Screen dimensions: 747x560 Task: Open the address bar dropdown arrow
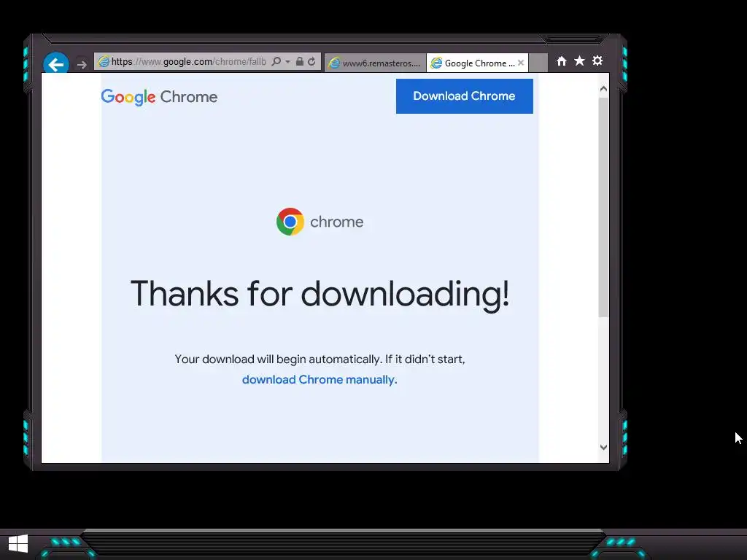pyautogui.click(x=287, y=62)
